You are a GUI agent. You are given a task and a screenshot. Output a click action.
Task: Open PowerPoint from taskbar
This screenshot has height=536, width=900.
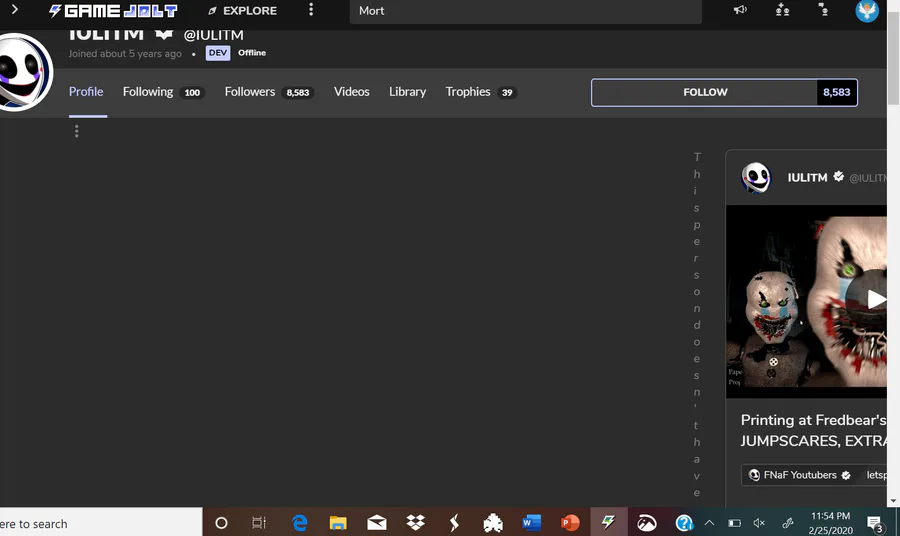(x=570, y=523)
